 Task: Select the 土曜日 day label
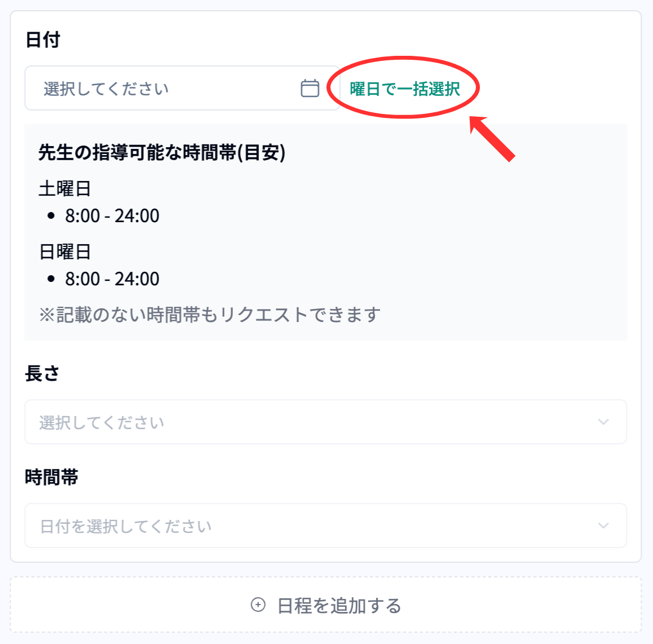coord(65,188)
